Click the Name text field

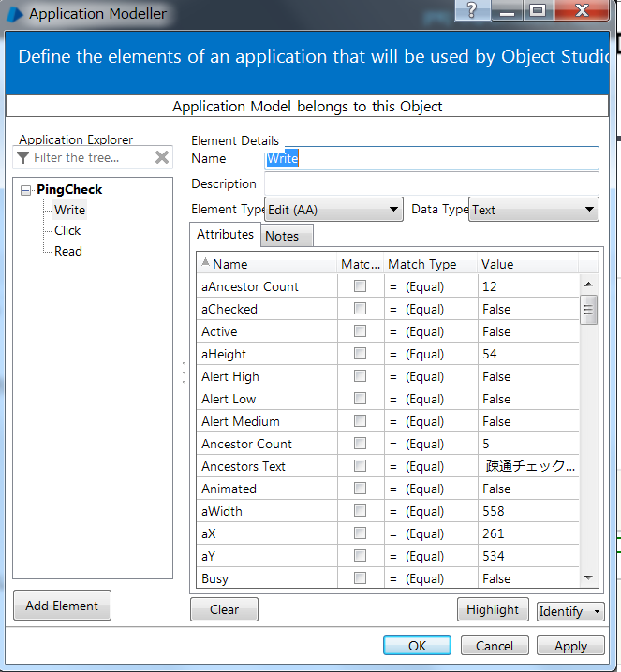click(x=432, y=158)
